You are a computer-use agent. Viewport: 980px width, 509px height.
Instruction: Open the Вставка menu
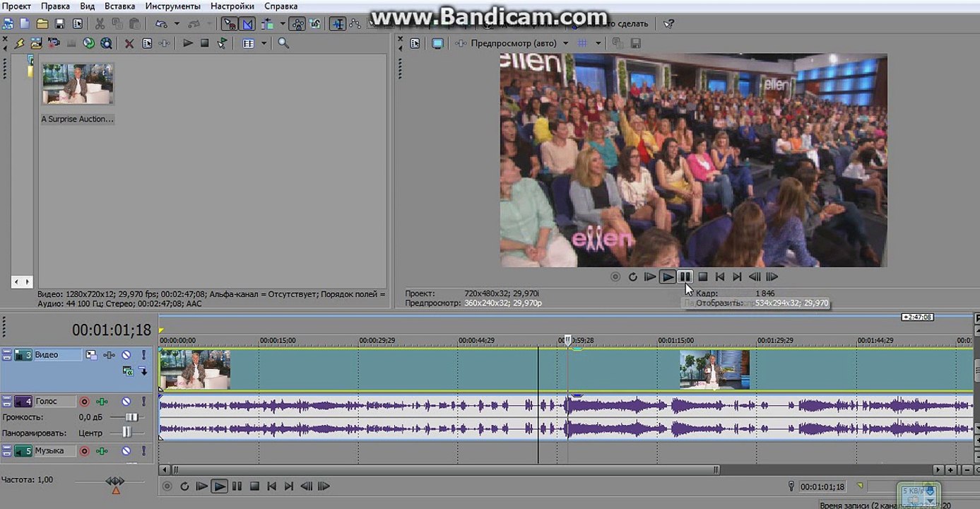click(120, 6)
